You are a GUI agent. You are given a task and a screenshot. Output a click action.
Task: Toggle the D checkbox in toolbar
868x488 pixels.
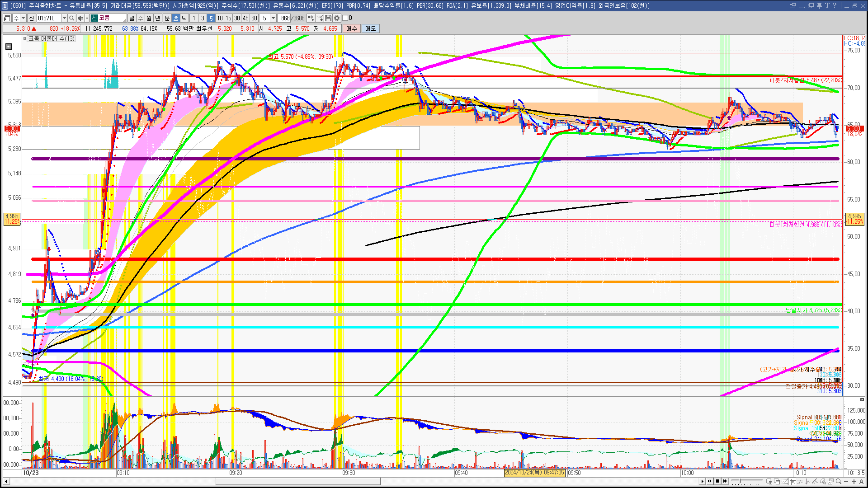point(345,18)
